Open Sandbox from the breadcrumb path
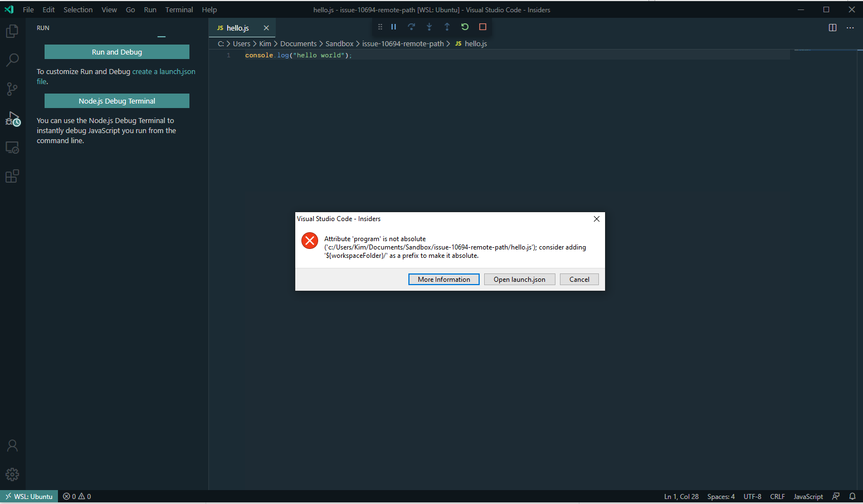This screenshot has height=504, width=863. pyautogui.click(x=339, y=43)
